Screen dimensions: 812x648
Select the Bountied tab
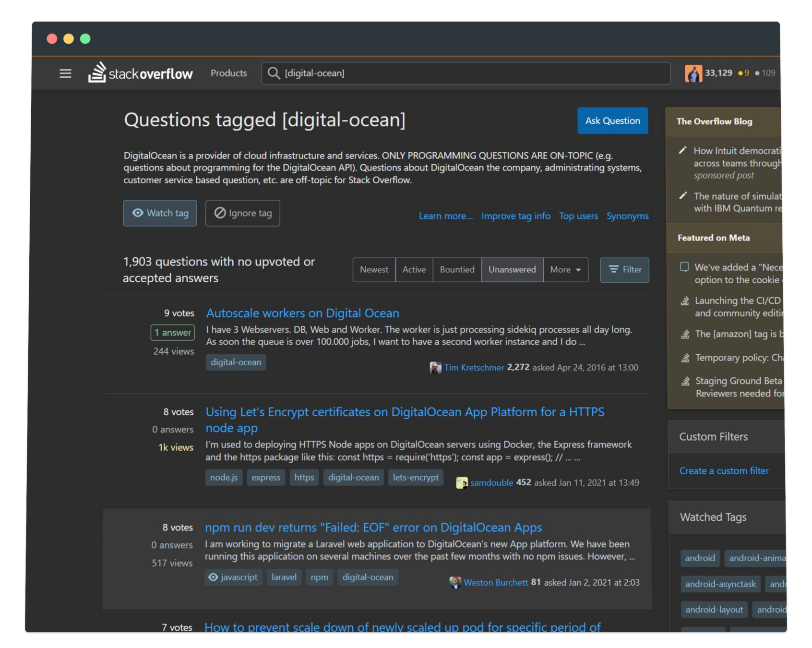[457, 270]
